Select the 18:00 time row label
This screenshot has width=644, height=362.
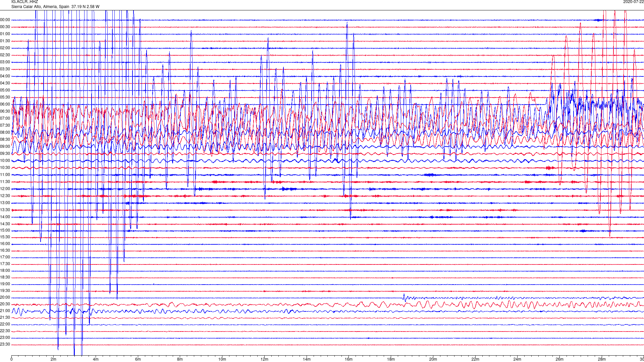(5, 271)
